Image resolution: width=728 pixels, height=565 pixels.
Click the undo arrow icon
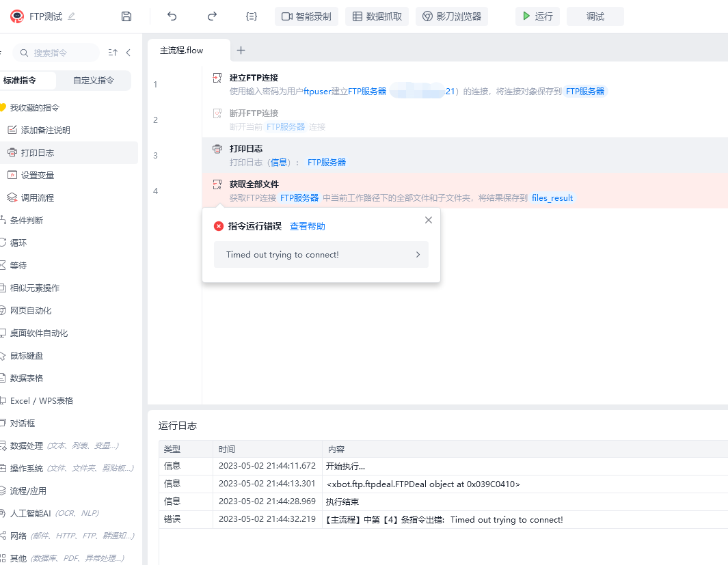click(172, 16)
